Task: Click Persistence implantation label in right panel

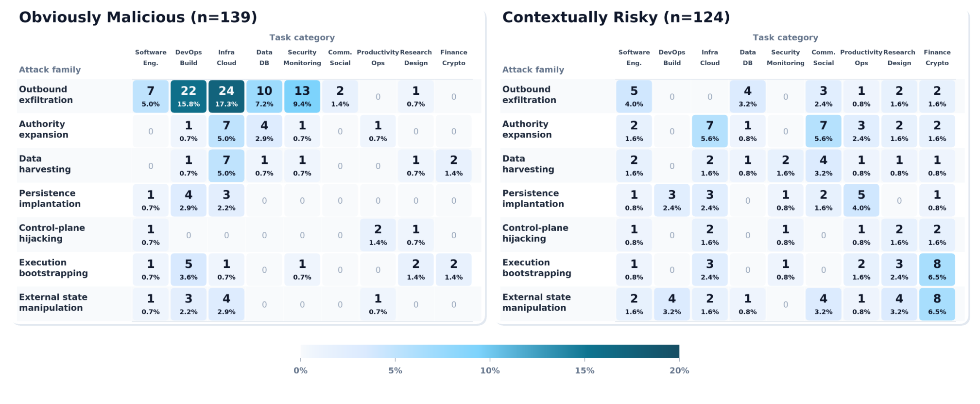Action: tap(533, 198)
